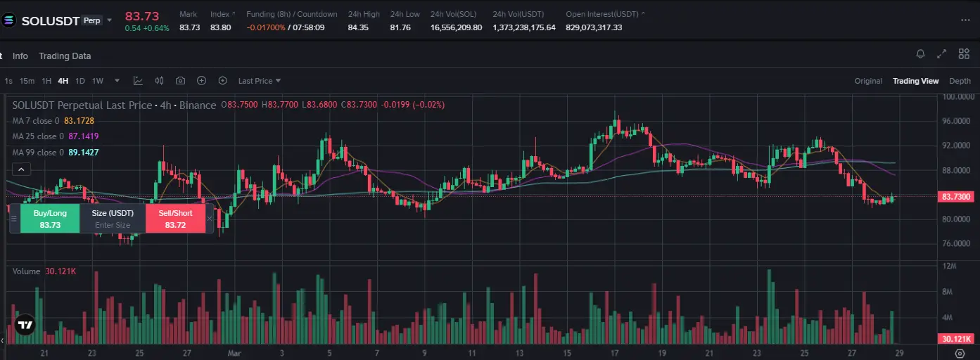Click the TradingView logo on chart
This screenshot has width=980, height=360.
[x=25, y=325]
